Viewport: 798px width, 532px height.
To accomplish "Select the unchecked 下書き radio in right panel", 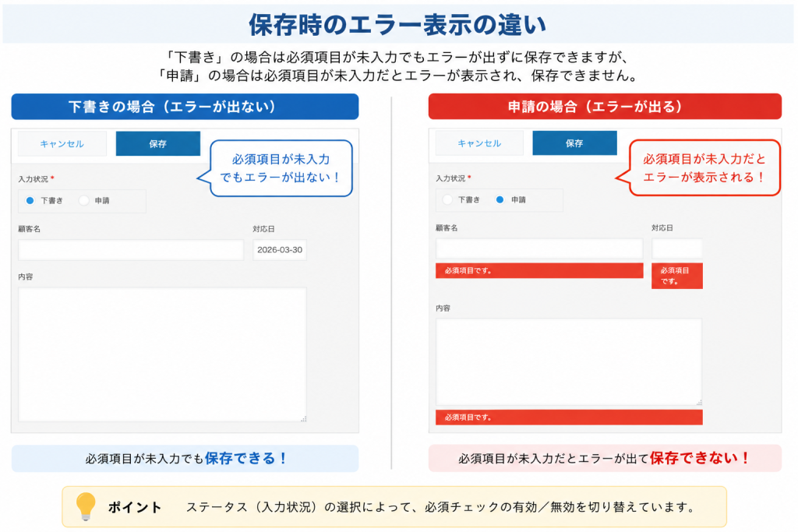I will pos(447,199).
